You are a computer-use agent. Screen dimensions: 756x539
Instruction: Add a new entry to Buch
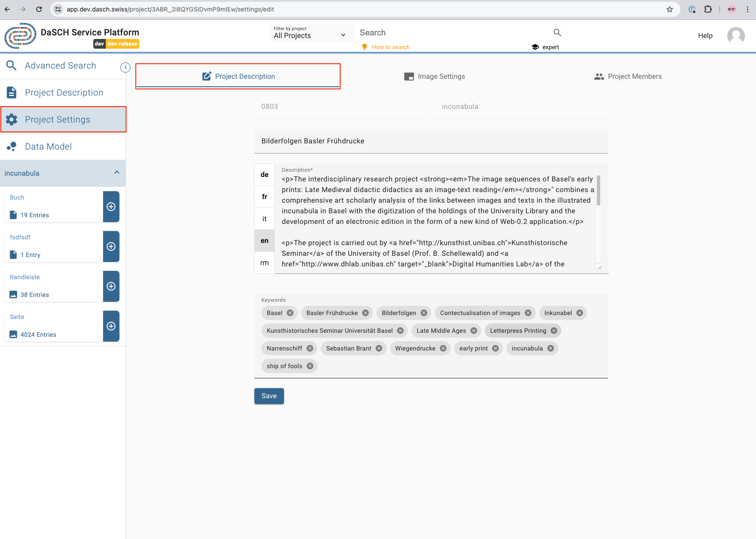[111, 206]
